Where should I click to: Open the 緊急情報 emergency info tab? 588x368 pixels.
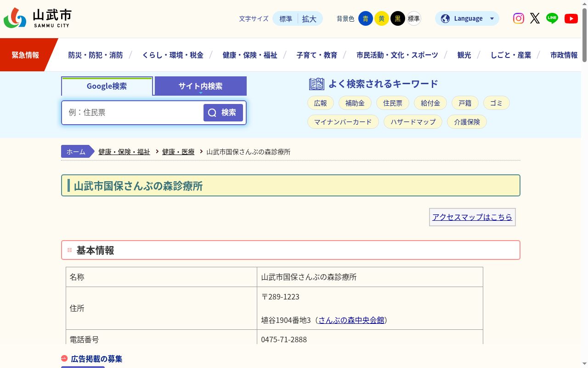pos(25,55)
